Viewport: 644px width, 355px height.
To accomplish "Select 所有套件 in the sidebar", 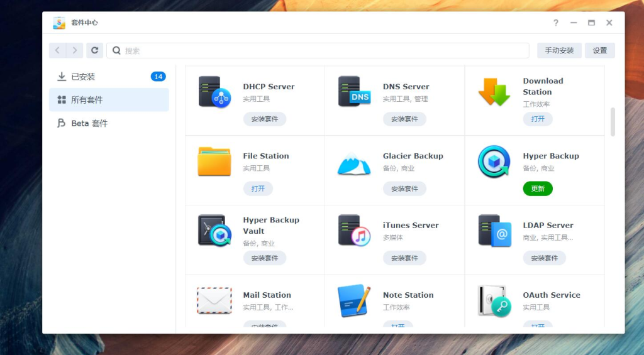I will click(109, 100).
